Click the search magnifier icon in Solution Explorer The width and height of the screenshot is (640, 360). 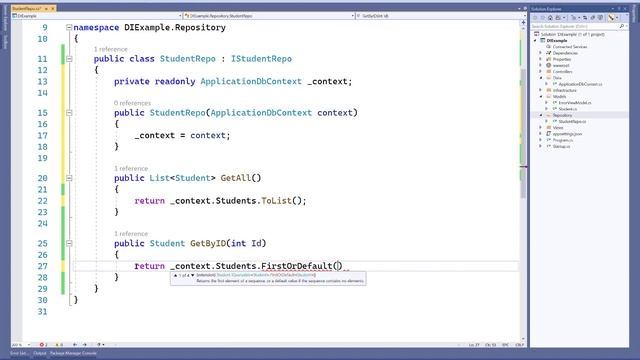tap(622, 26)
